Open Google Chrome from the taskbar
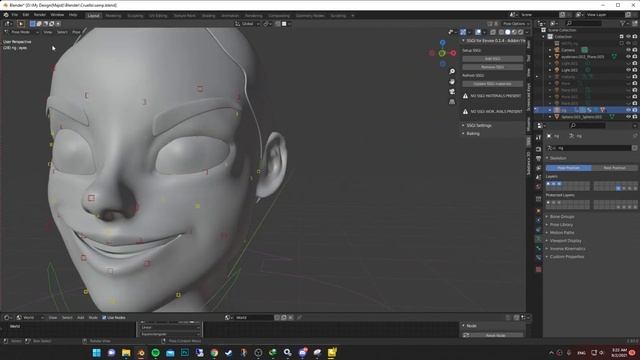 [214, 353]
